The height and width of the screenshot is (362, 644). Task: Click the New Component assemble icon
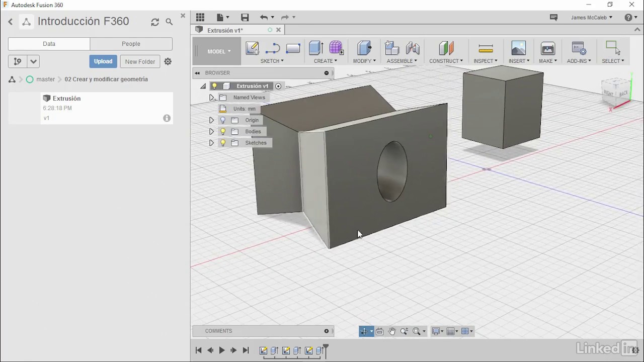point(391,48)
